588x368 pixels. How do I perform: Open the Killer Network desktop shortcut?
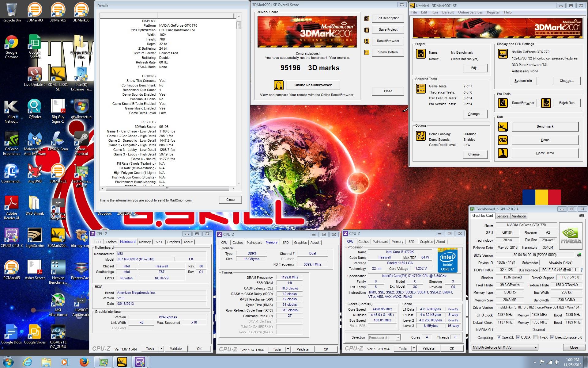pyautogui.click(x=11, y=111)
